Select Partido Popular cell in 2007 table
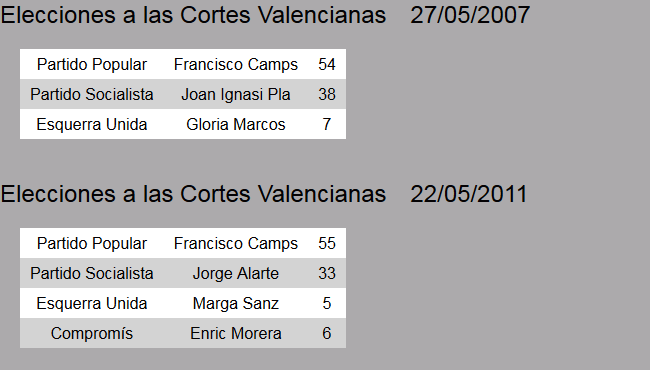The image size is (650, 370). click(x=92, y=64)
